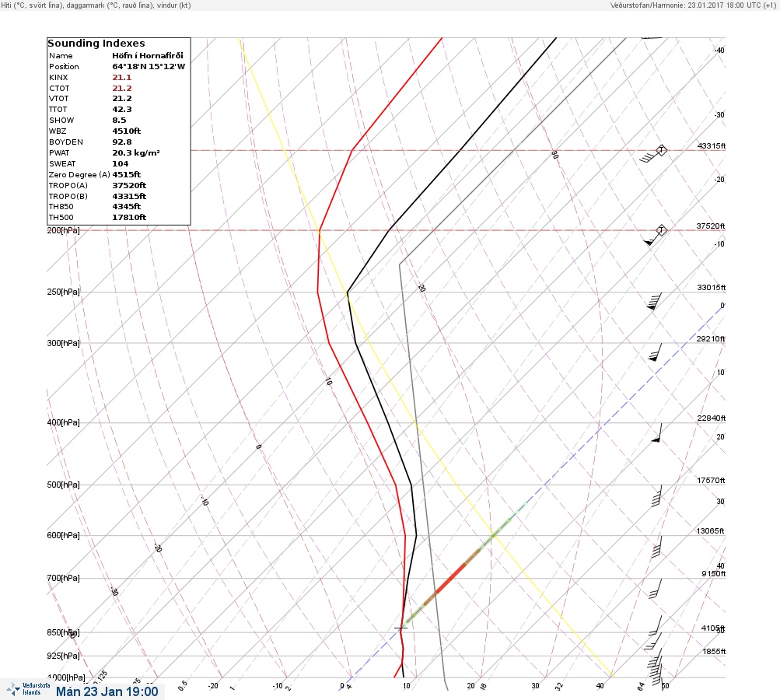Click the CTOT row label
Viewport: 780px width, 700px height.
pyautogui.click(x=59, y=89)
